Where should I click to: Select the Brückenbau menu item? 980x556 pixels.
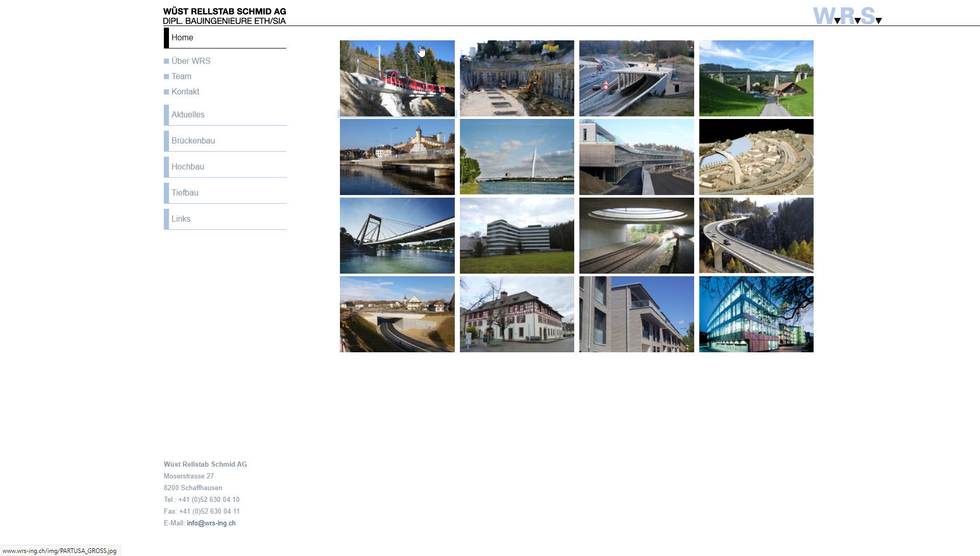[x=193, y=140]
